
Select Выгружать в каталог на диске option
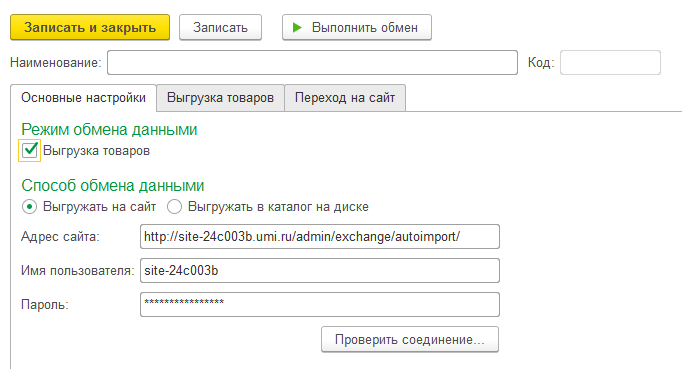point(174,207)
